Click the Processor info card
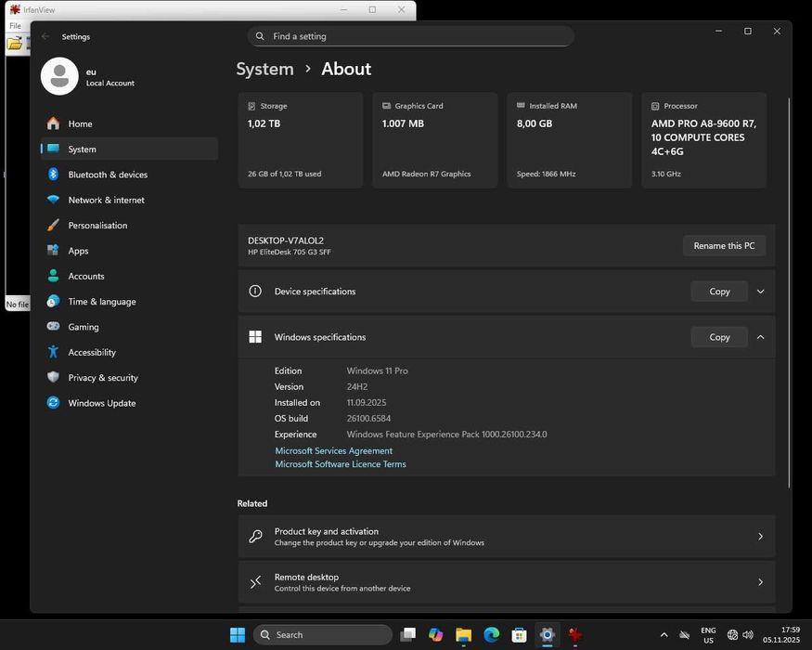This screenshot has width=812, height=650. (703, 140)
